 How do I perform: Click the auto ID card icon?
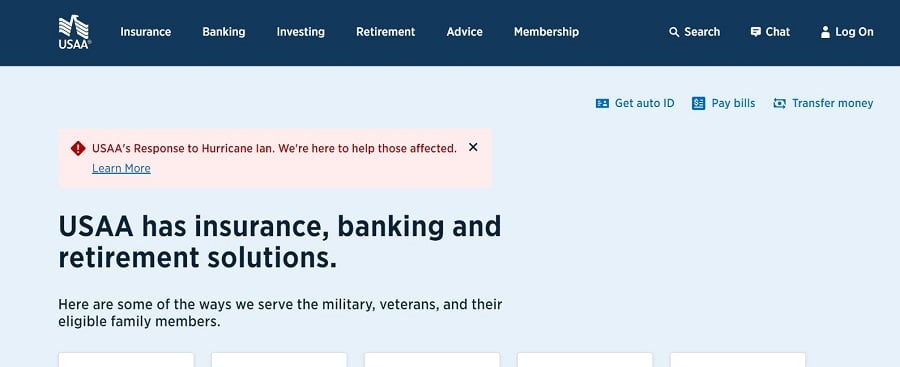[x=602, y=103]
